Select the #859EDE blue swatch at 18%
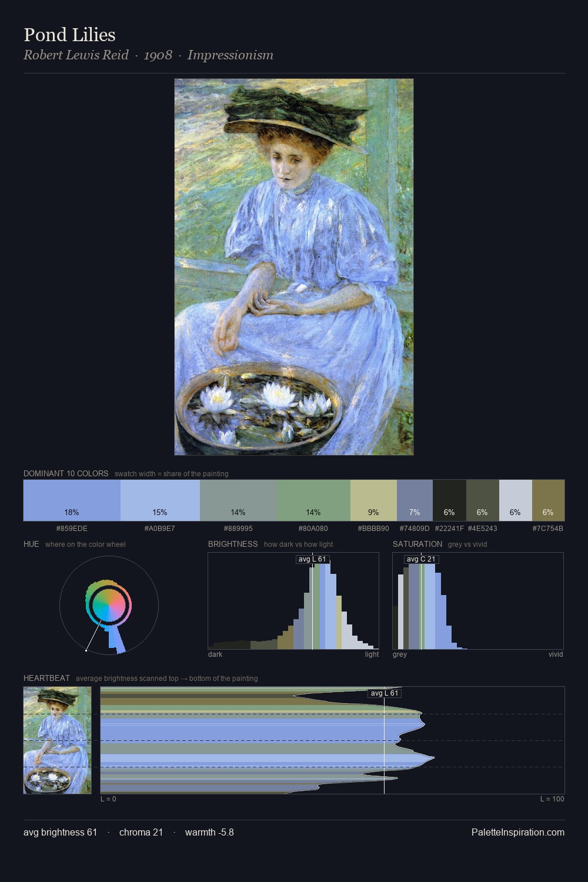Viewport: 588px width, 882px height. [72, 500]
